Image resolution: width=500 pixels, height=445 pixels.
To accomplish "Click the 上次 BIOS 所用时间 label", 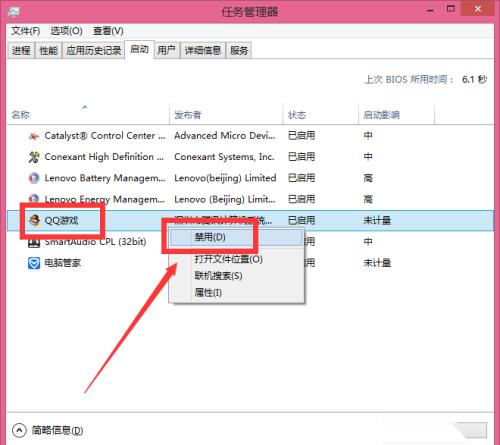I will click(x=409, y=80).
